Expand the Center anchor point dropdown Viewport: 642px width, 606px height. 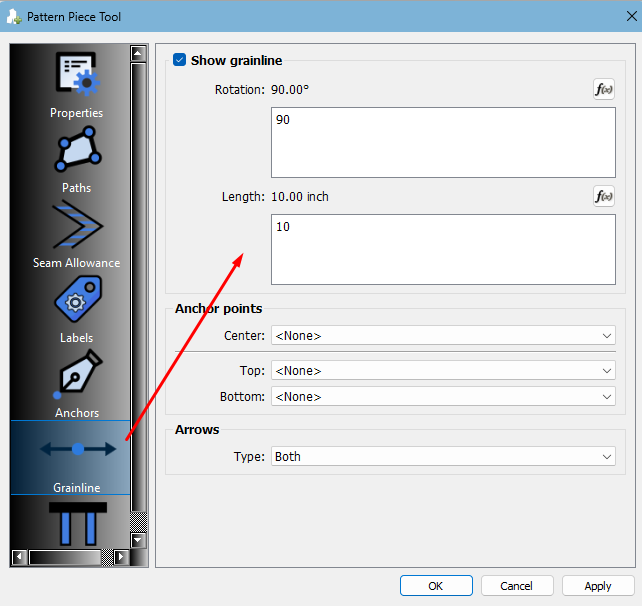point(442,336)
